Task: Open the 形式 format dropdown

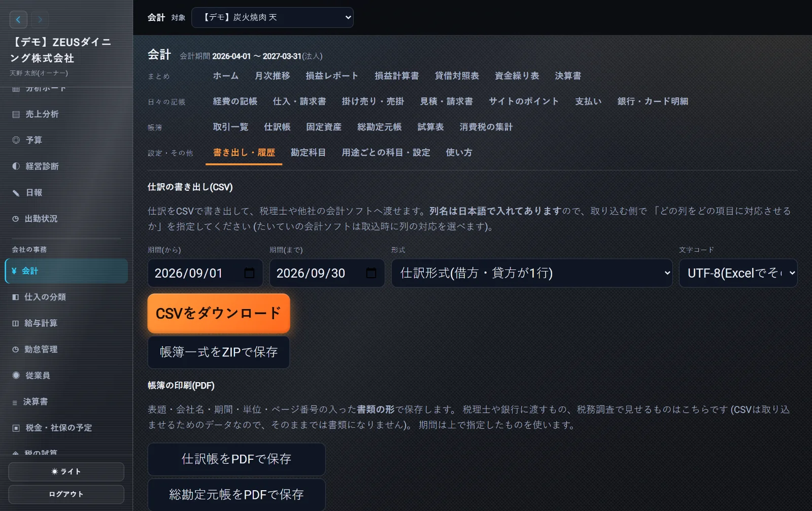Action: tap(532, 273)
